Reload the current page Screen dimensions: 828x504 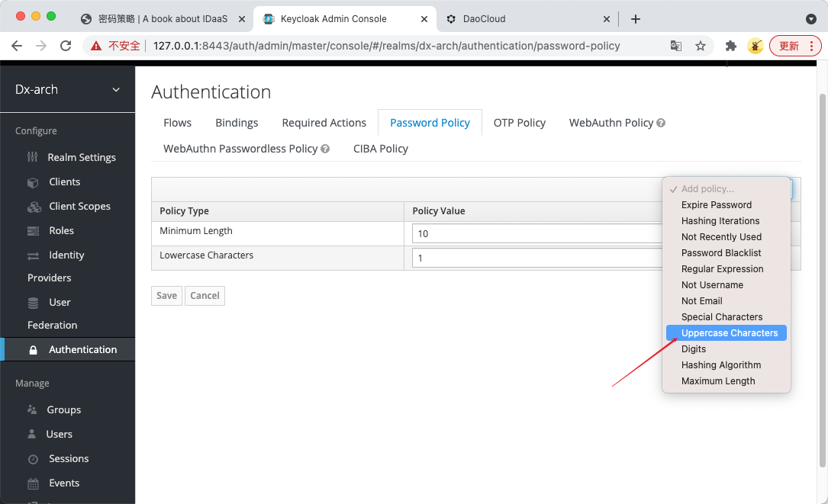pyautogui.click(x=66, y=46)
